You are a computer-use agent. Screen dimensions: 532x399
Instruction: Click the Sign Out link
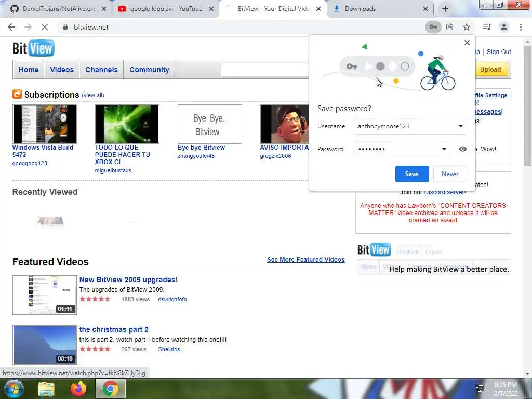pos(499,52)
